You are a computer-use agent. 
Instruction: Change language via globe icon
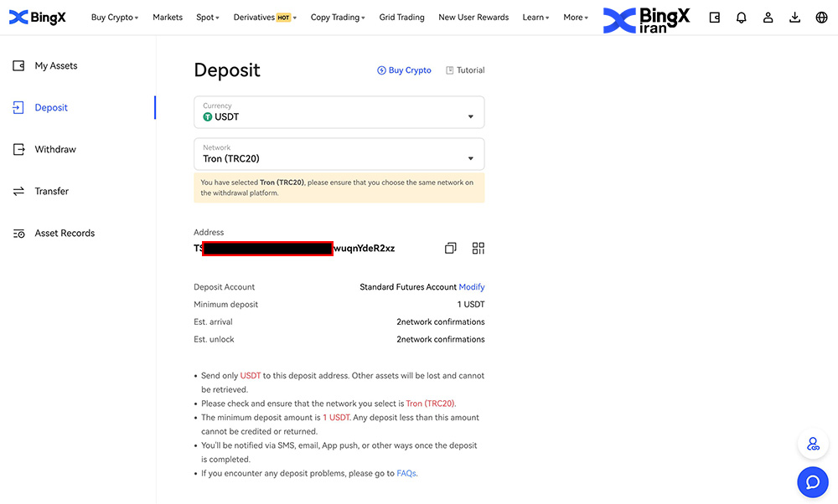[x=821, y=18]
